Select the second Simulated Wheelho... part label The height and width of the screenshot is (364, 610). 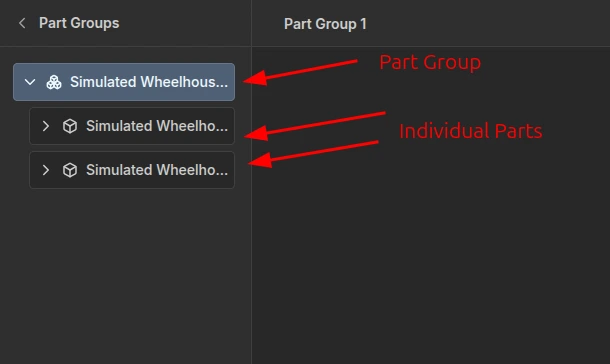coord(157,170)
